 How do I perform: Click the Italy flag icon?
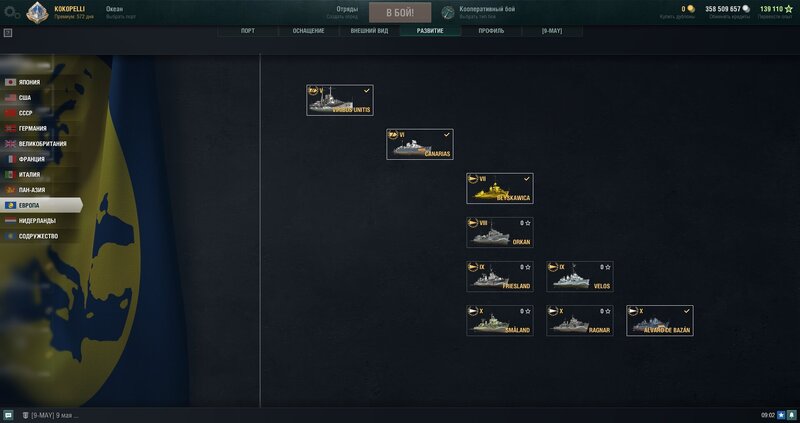coord(10,175)
